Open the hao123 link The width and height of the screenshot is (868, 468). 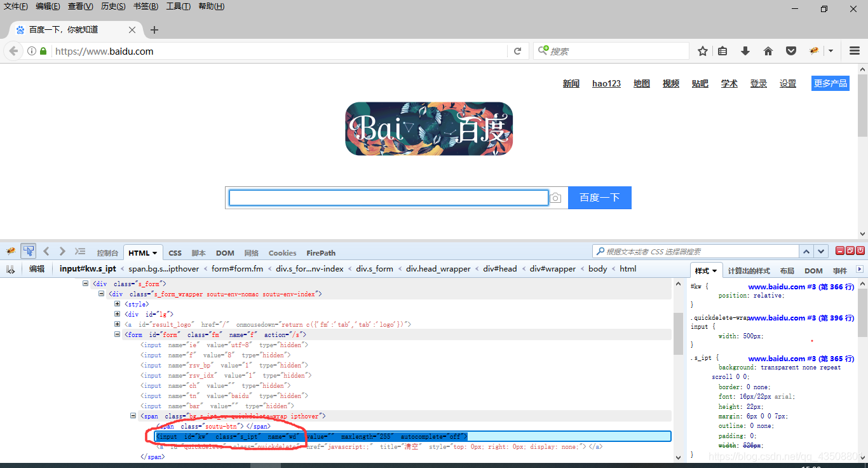point(606,83)
